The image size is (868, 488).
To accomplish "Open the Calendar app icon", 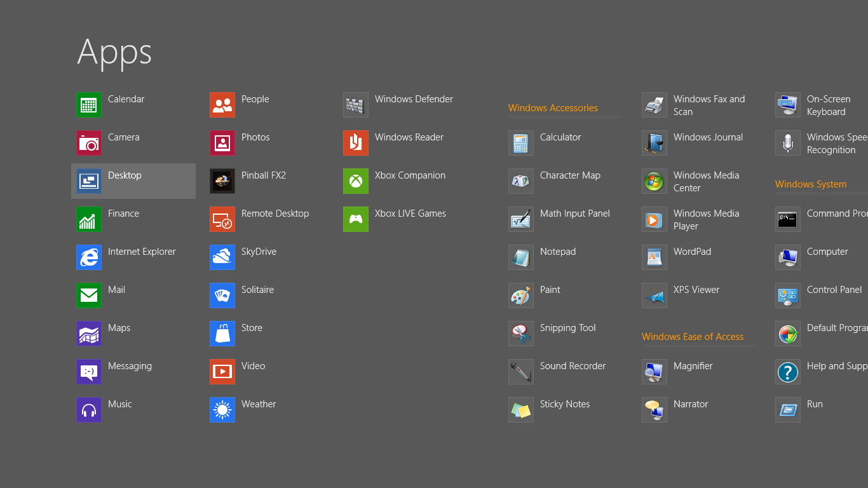I will tap(89, 105).
